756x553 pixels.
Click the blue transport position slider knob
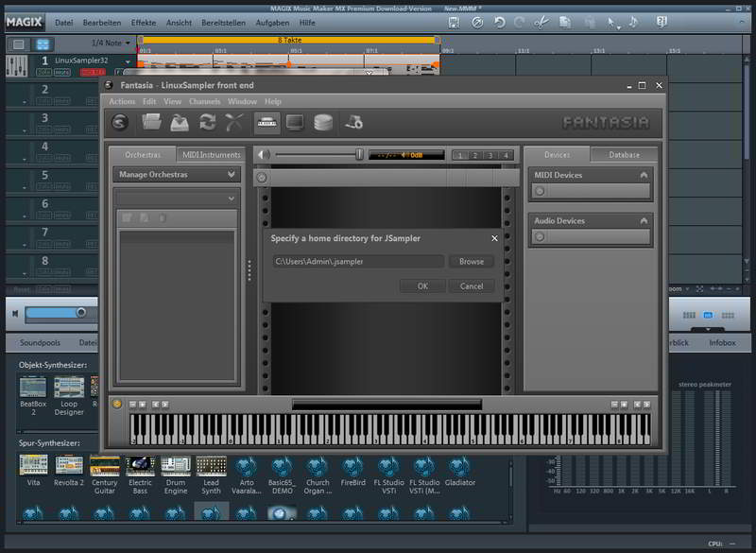coord(81,312)
